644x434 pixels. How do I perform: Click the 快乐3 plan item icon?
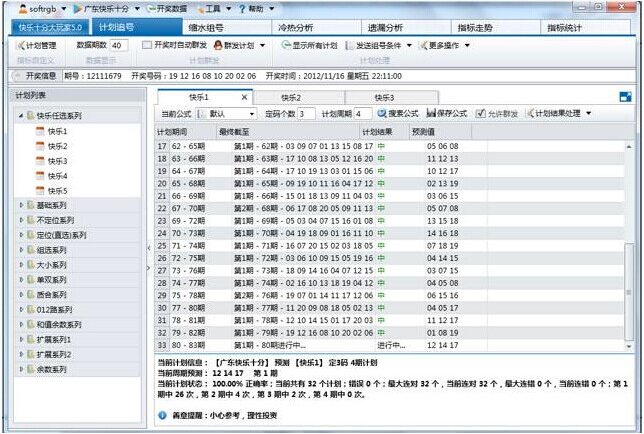pos(40,161)
